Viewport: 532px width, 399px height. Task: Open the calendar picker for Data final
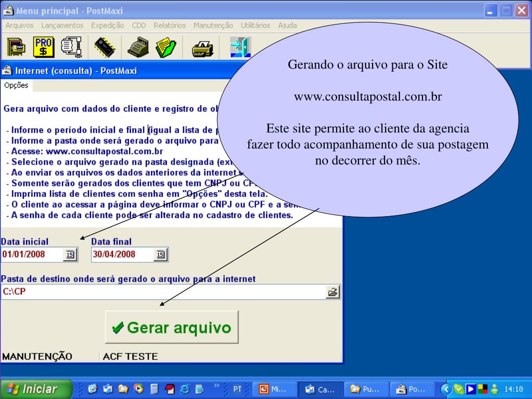coord(161,255)
